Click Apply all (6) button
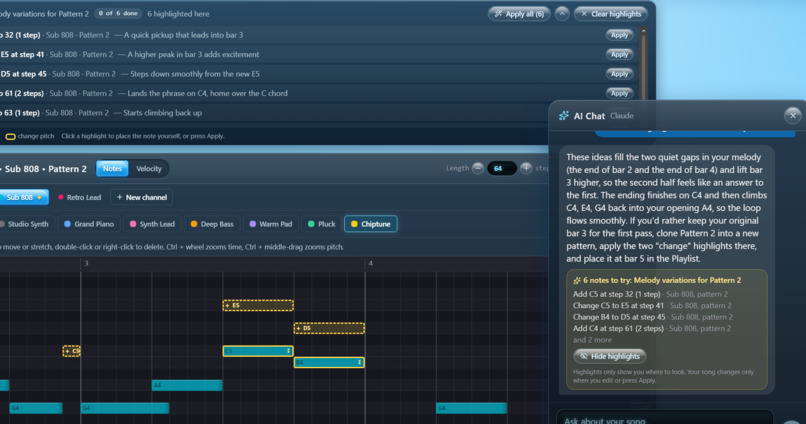This screenshot has width=806, height=424. pos(519,14)
